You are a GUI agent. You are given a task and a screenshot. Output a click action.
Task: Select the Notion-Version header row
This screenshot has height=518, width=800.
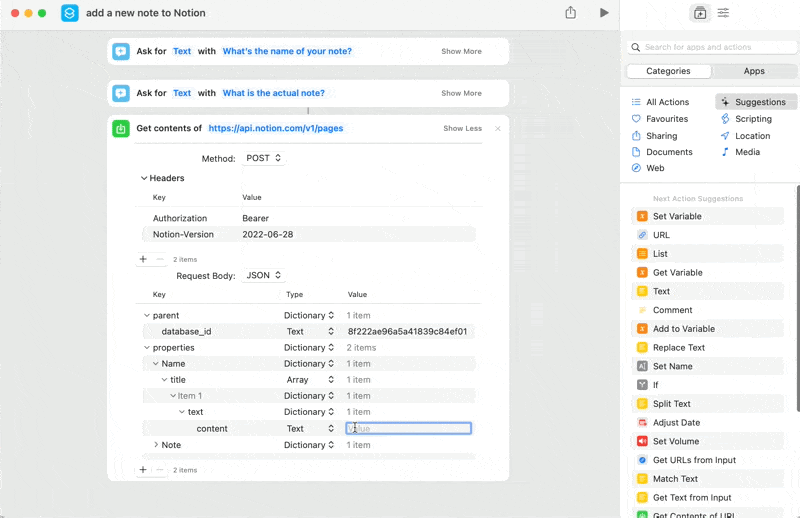click(x=309, y=235)
